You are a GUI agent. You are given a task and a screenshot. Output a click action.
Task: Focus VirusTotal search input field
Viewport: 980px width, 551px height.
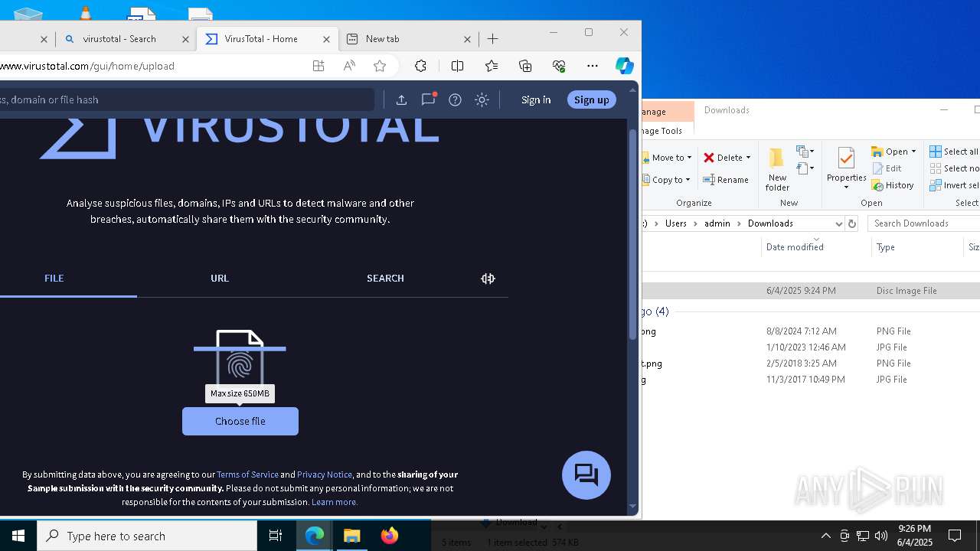click(186, 99)
